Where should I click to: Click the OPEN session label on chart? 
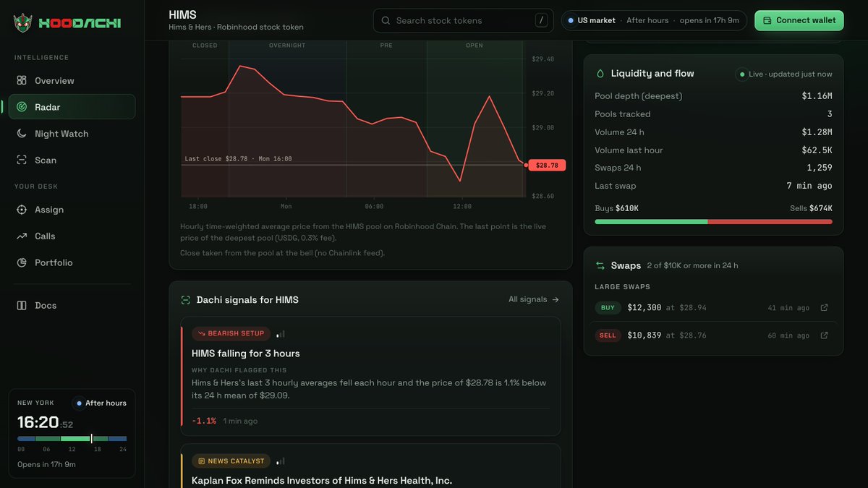[475, 46]
